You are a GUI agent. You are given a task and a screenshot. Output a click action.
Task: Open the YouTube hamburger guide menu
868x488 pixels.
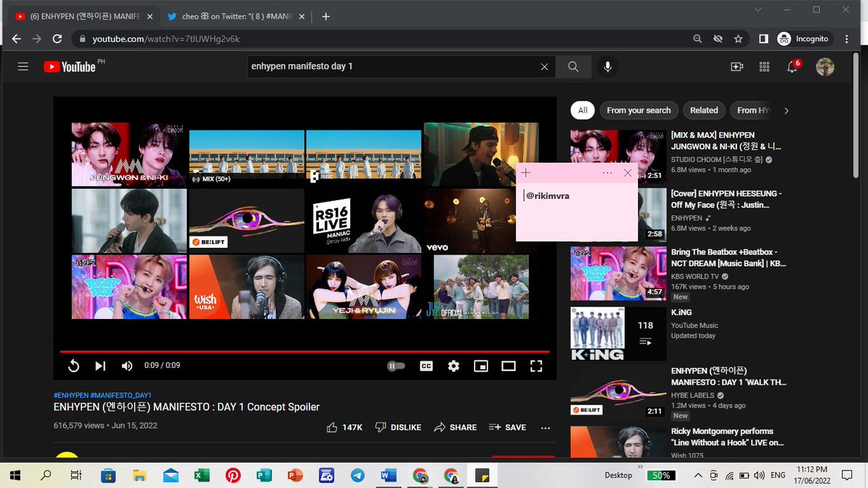[x=23, y=67]
